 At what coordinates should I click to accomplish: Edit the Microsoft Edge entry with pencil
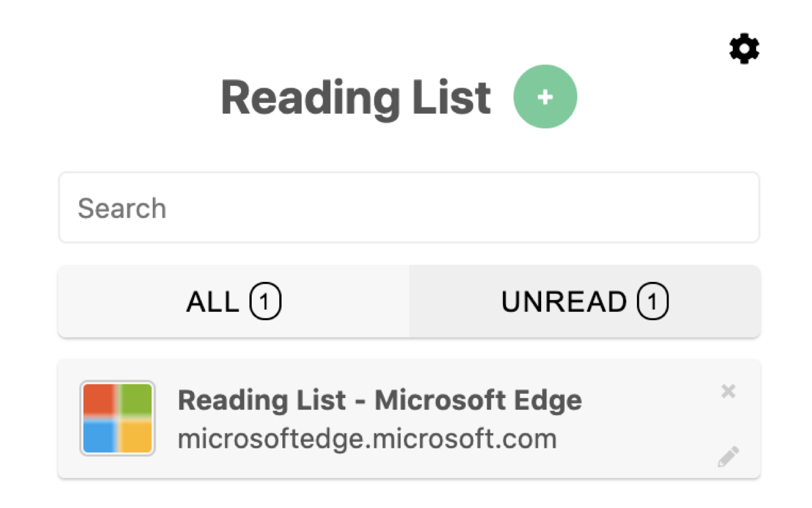[728, 457]
